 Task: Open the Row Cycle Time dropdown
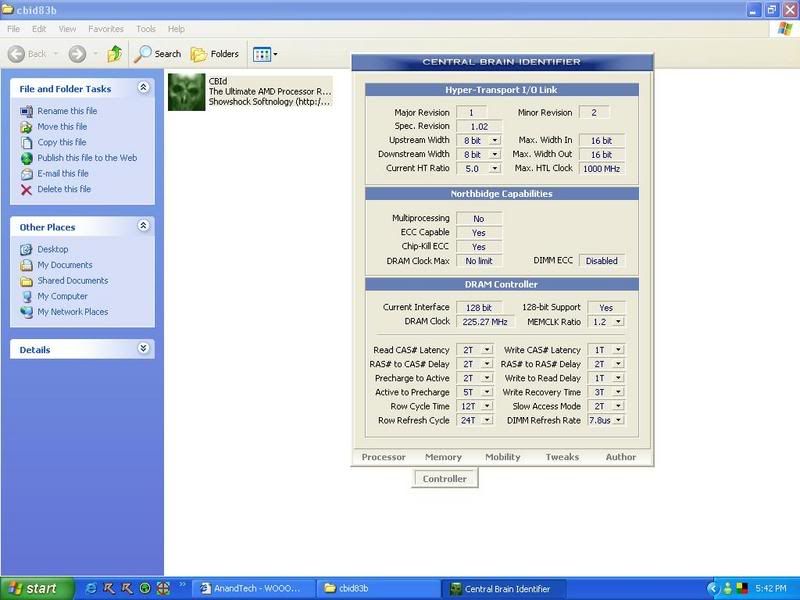(x=487, y=406)
